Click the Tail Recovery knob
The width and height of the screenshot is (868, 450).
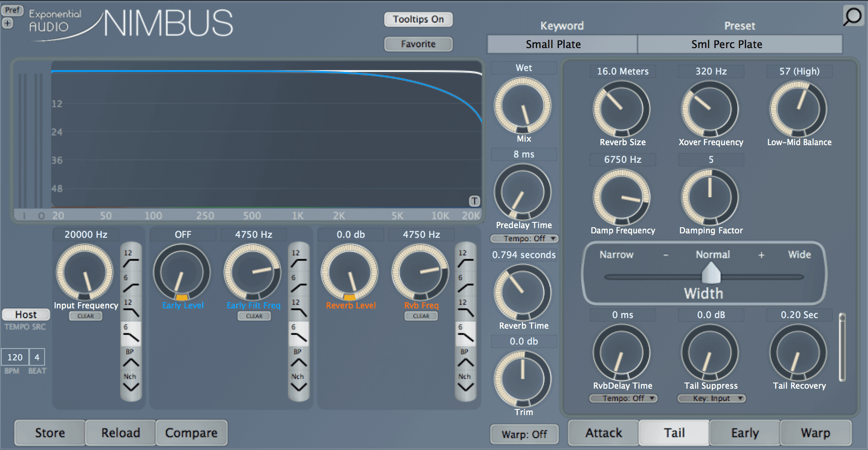click(798, 352)
